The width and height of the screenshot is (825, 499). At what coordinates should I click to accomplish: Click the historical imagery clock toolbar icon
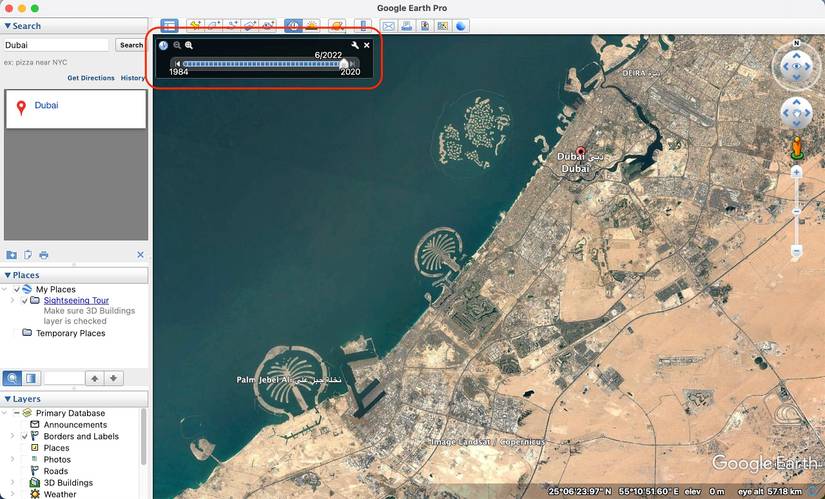[x=293, y=25]
